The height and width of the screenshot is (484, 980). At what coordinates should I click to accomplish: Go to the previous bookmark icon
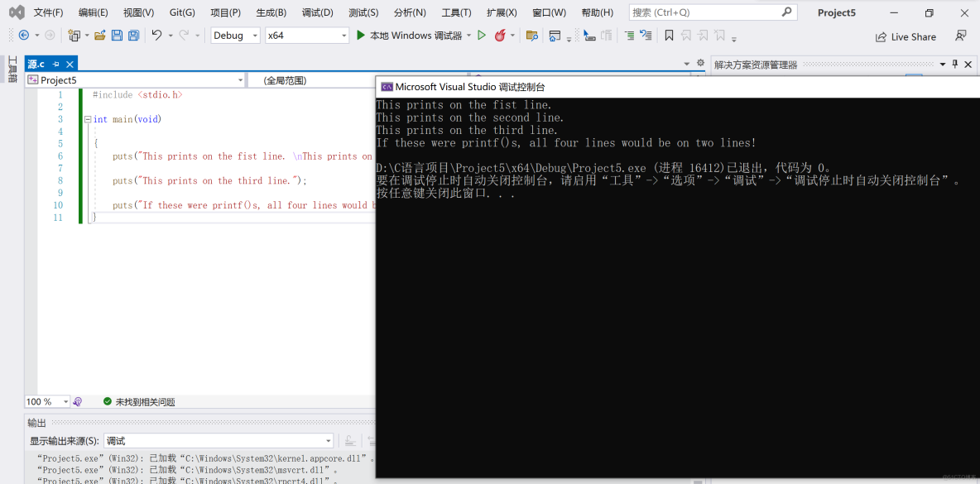[x=685, y=36]
